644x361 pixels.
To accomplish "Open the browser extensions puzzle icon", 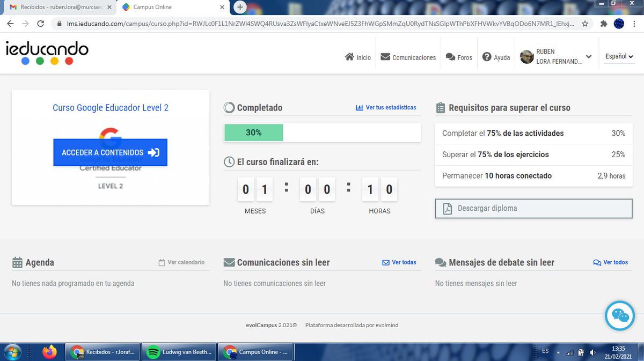I will pyautogui.click(x=604, y=24).
